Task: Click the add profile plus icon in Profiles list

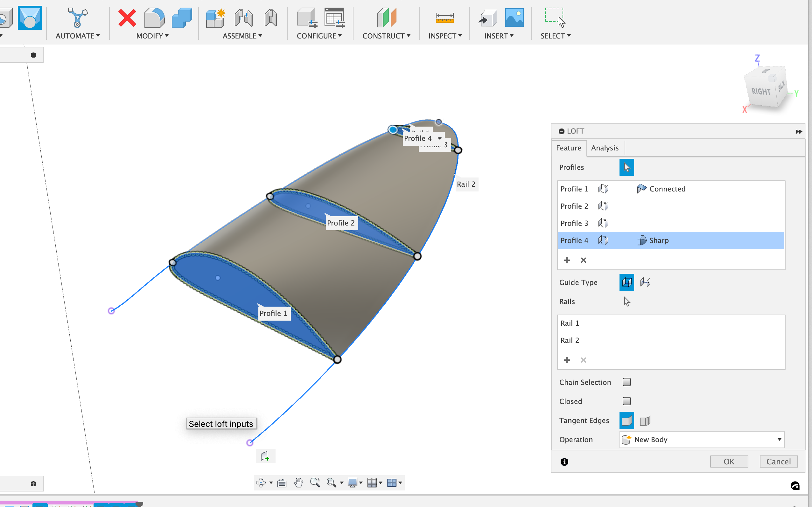Action: coord(567,260)
